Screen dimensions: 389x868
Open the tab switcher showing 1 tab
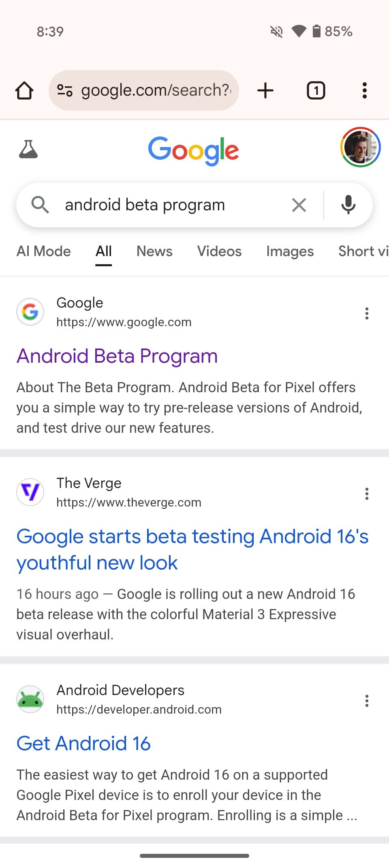click(316, 90)
